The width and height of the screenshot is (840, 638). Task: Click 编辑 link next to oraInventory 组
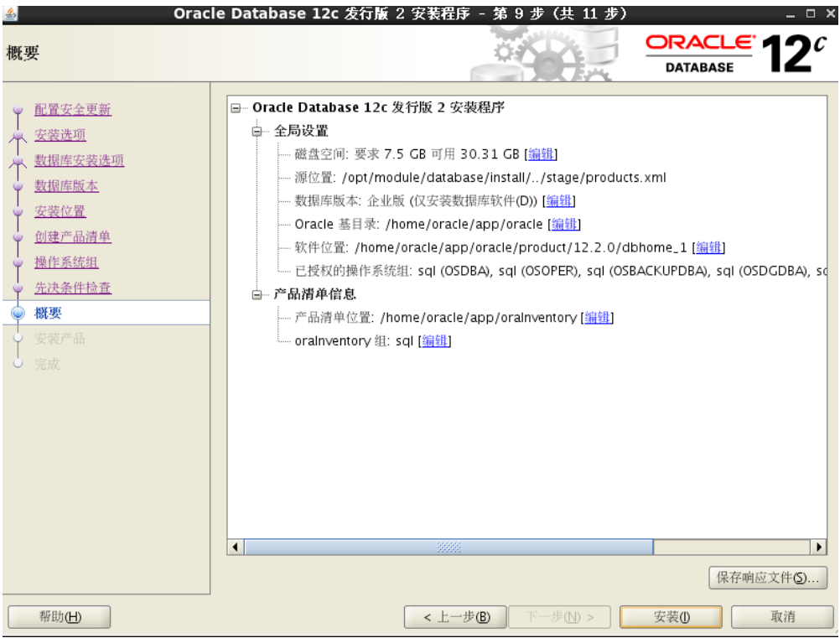434,340
